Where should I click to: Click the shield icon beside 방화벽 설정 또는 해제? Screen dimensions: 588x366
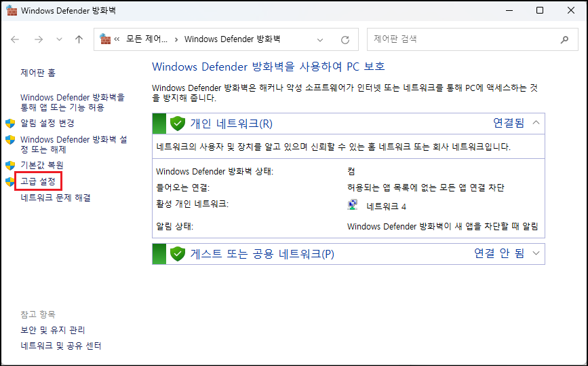[10, 140]
